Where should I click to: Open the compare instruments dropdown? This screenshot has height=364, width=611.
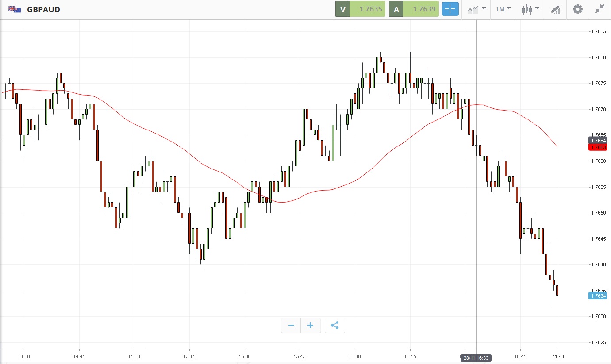point(476,9)
